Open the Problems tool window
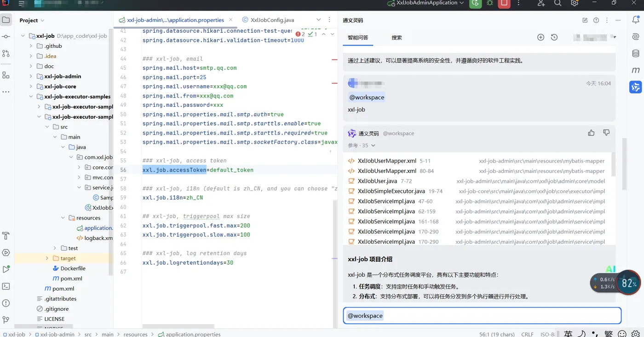 point(6,303)
